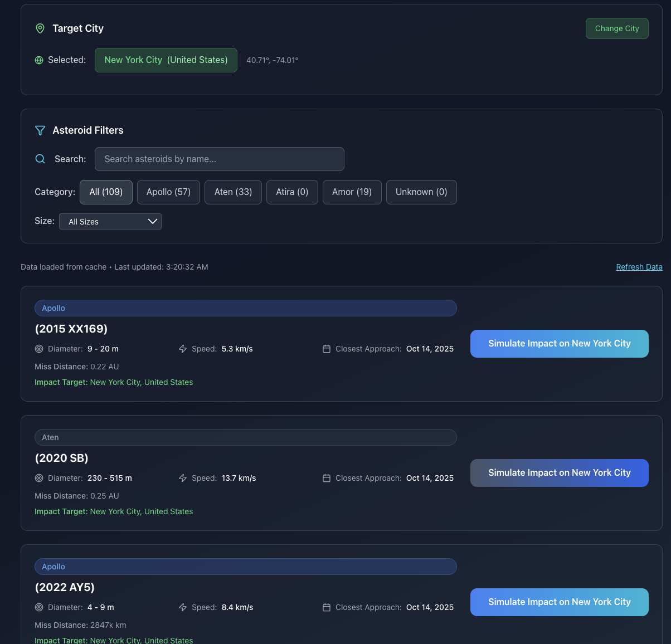The width and height of the screenshot is (671, 644).
Task: Click the New York City selected chip
Action: tap(166, 60)
